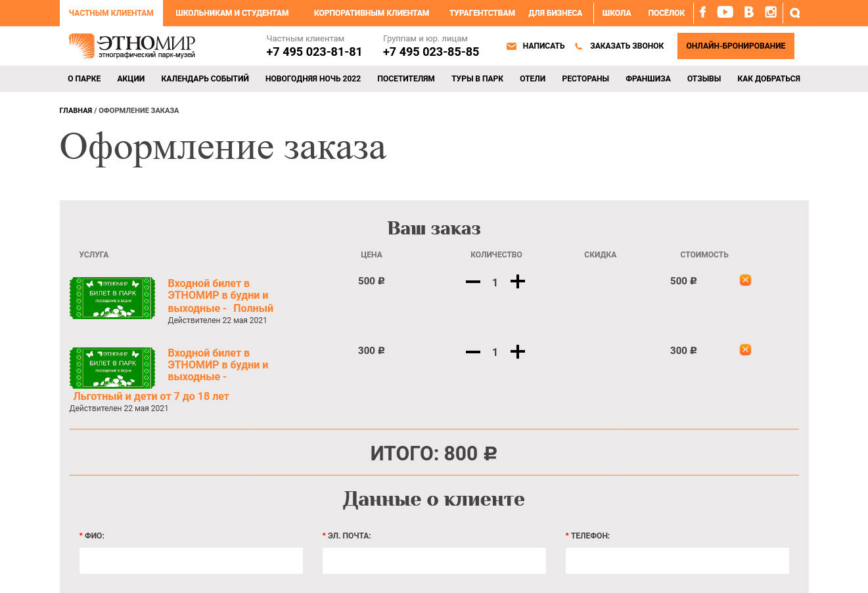868x593 pixels.
Task: Open the ПОСЕТИТЕЛЯМ menu
Action: pyautogui.click(x=406, y=79)
